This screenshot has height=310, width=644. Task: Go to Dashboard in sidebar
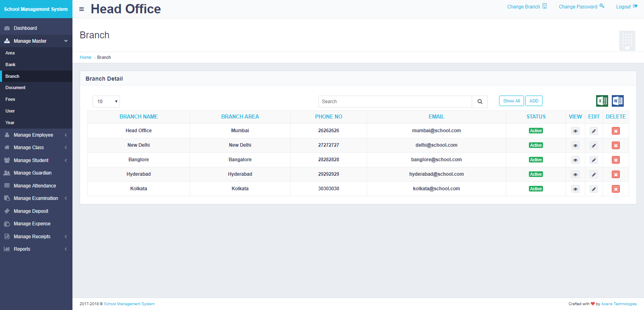pyautogui.click(x=25, y=28)
